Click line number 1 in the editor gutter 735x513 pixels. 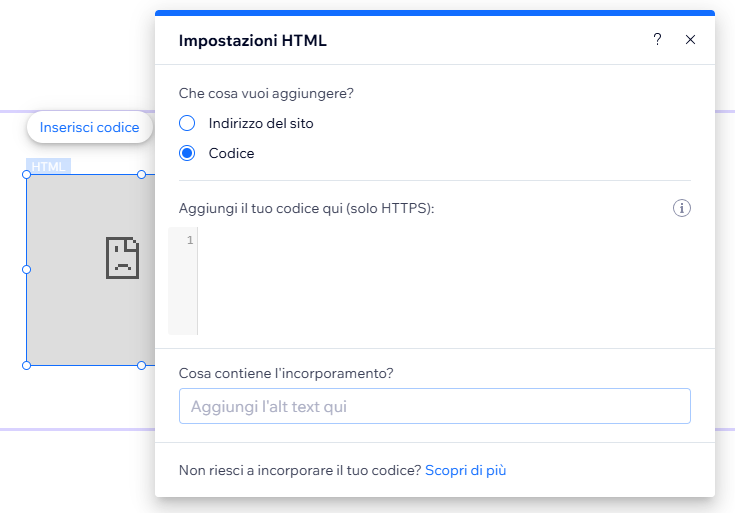189,240
